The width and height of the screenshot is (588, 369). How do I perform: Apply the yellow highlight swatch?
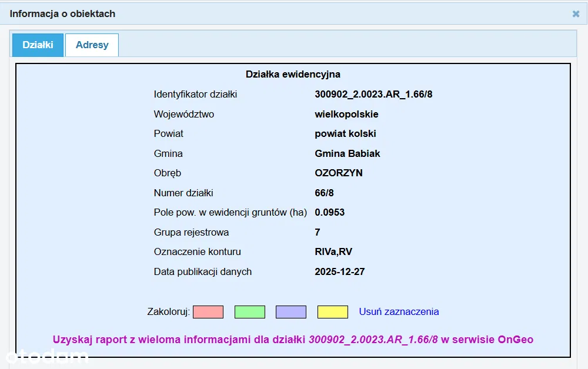click(332, 312)
